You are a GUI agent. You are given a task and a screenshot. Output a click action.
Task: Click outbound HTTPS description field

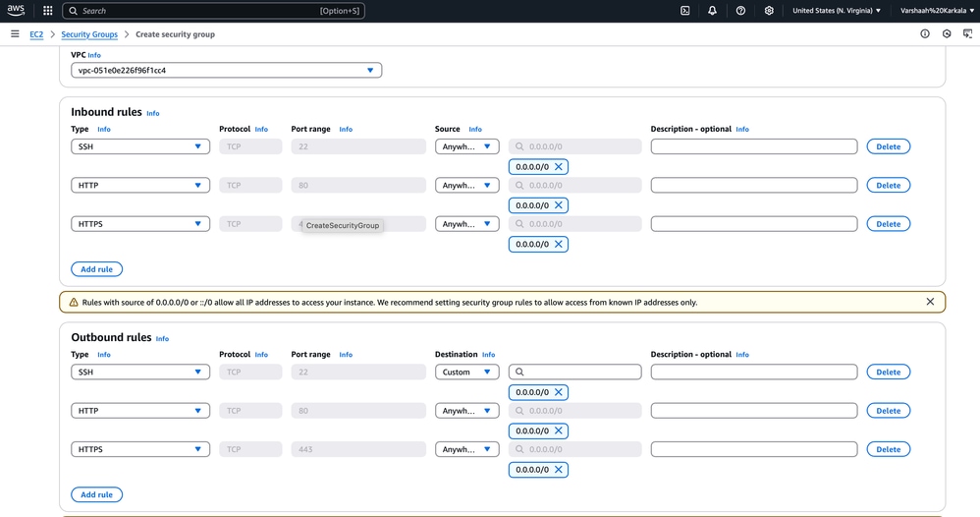754,449
